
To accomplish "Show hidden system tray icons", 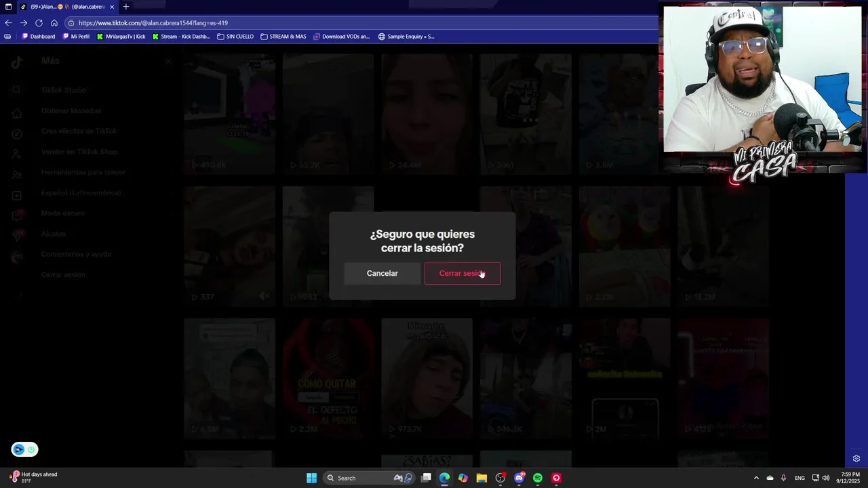I will tap(756, 478).
